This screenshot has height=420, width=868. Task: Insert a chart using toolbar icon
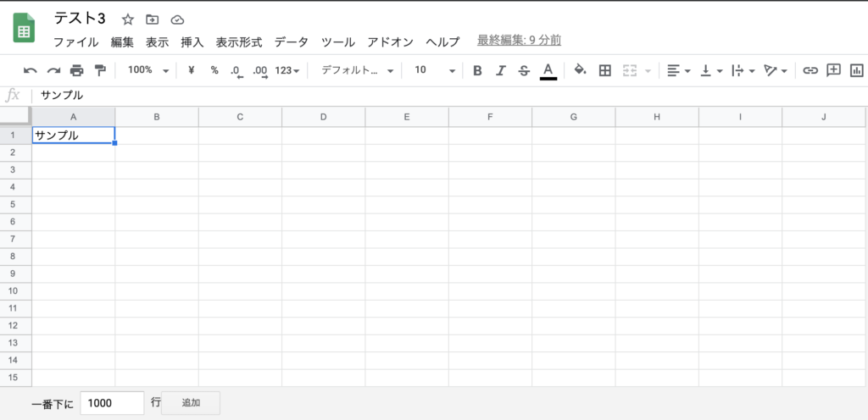pos(857,70)
